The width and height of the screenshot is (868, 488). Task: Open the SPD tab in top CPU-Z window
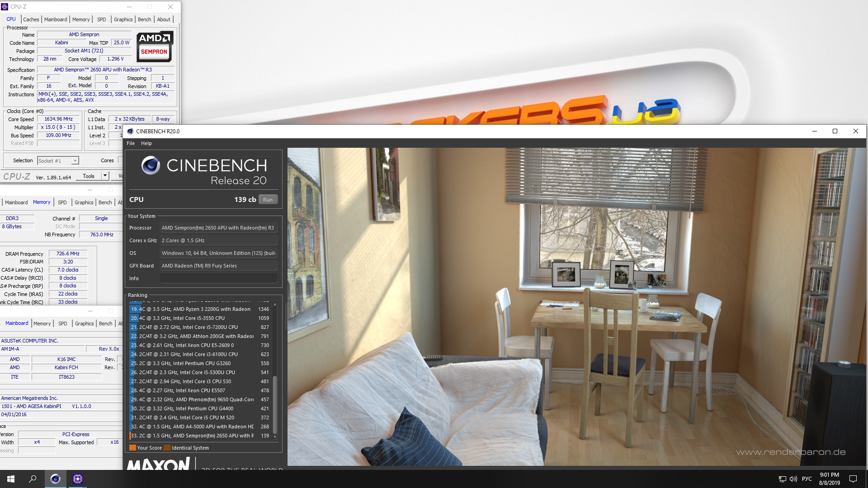point(102,19)
